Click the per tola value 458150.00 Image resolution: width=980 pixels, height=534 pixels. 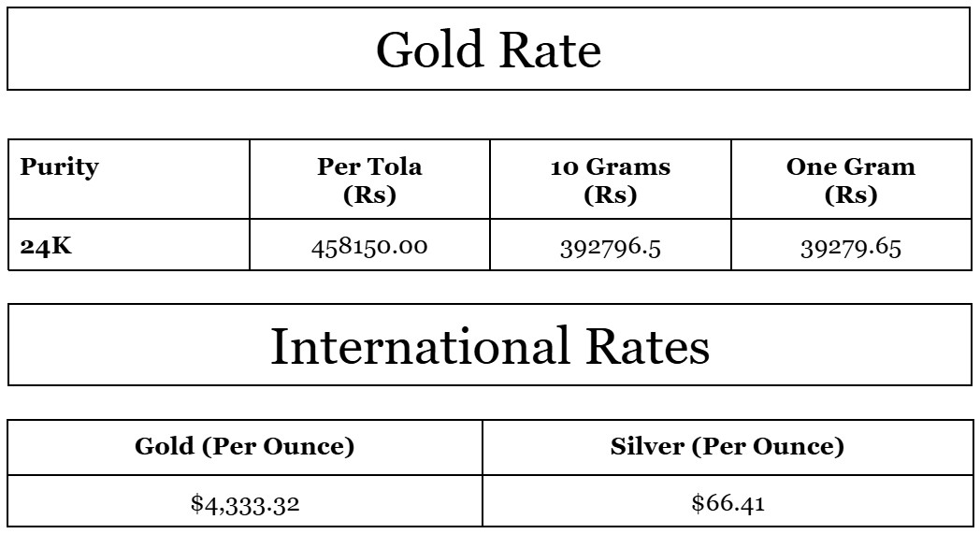369,247
